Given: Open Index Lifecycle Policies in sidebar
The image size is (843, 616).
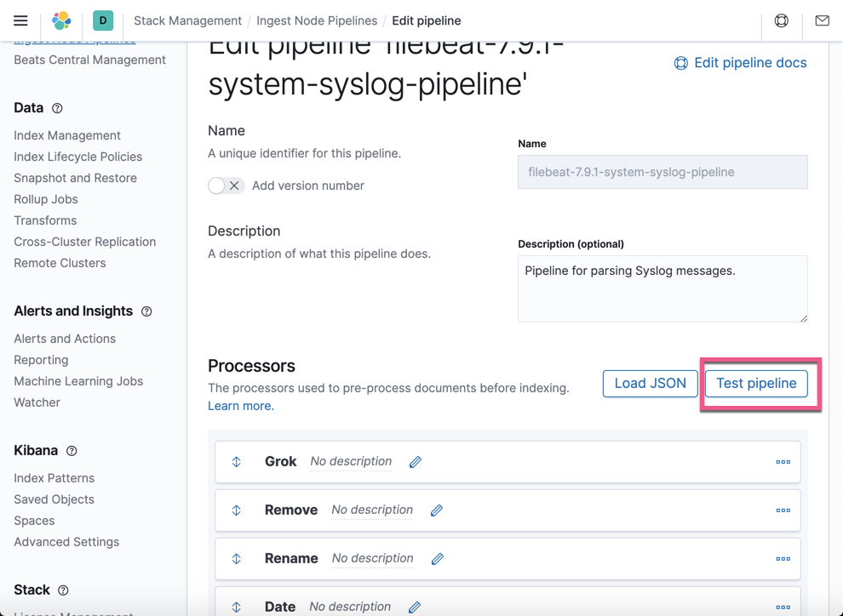Looking at the screenshot, I should coord(78,157).
